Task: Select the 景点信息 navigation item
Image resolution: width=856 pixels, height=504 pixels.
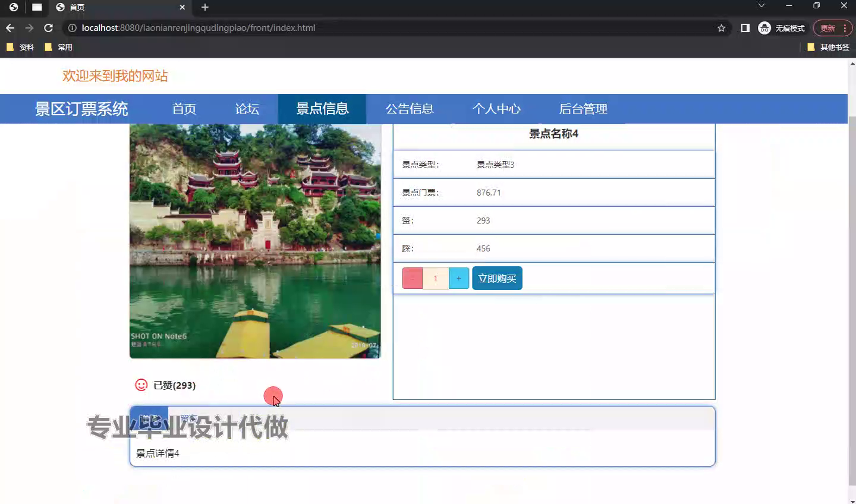Action: [x=322, y=109]
